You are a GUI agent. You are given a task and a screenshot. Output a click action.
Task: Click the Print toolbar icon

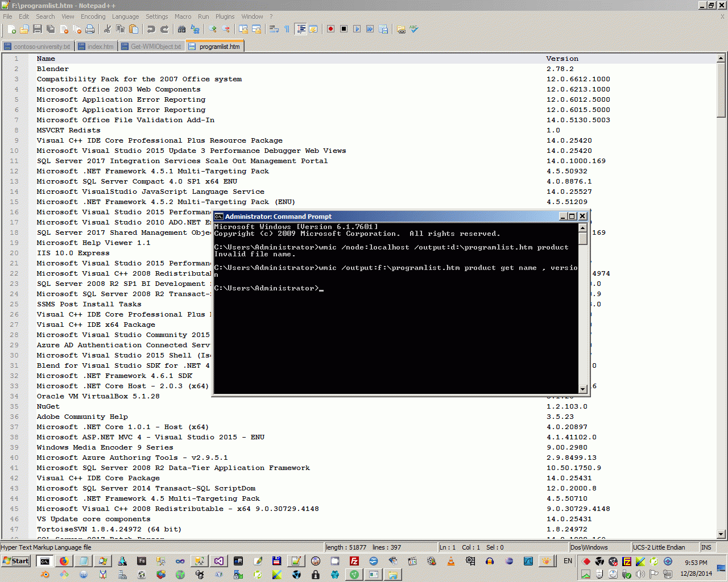[90, 29]
